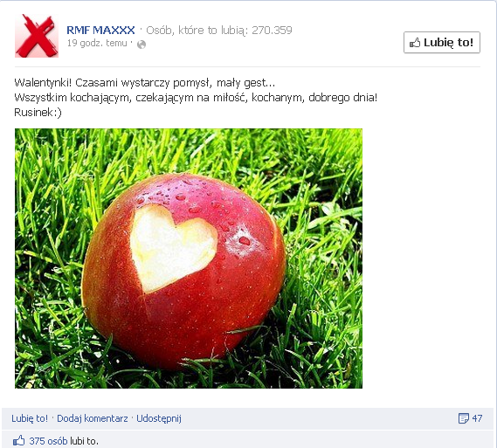Open the "19 godz. temu" timestamp
The height and width of the screenshot is (448, 497).
pos(97,43)
